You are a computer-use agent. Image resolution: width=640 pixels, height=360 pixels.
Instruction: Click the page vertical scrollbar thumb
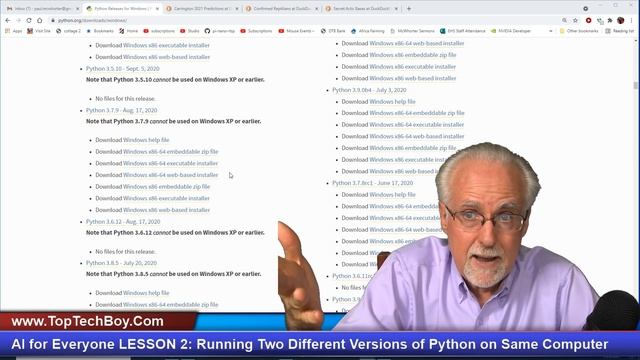click(x=636, y=85)
